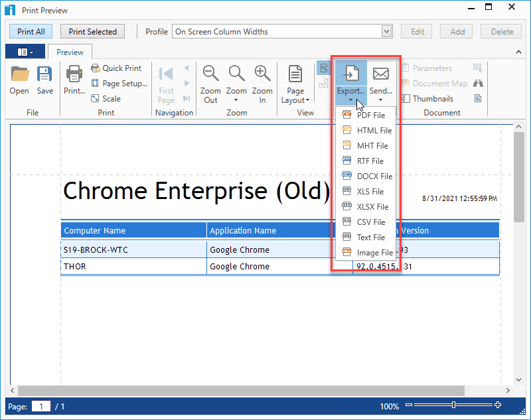Screen dimensions: 531x420
Task: Collapse the ribbon with the up chevron
Action: [x=518, y=52]
